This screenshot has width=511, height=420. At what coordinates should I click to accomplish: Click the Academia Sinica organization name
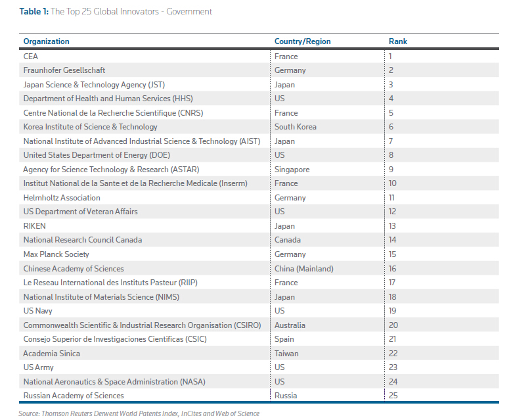[x=52, y=354]
